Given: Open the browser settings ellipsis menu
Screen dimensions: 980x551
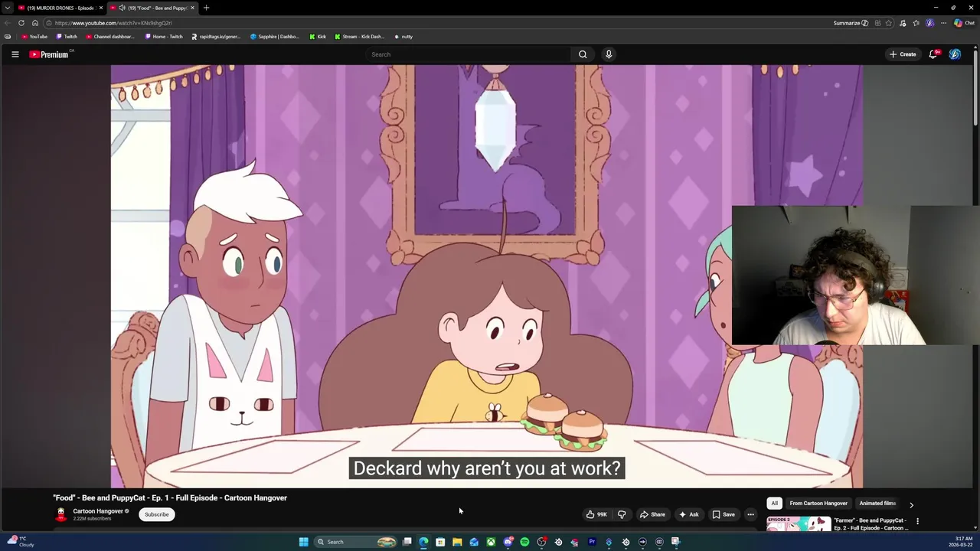Looking at the screenshot, I should coord(943,23).
